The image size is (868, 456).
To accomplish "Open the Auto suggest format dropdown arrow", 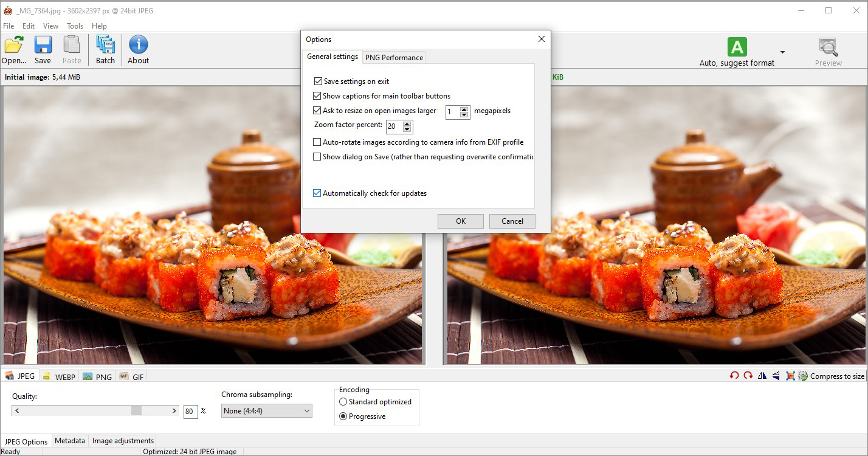I will click(782, 52).
